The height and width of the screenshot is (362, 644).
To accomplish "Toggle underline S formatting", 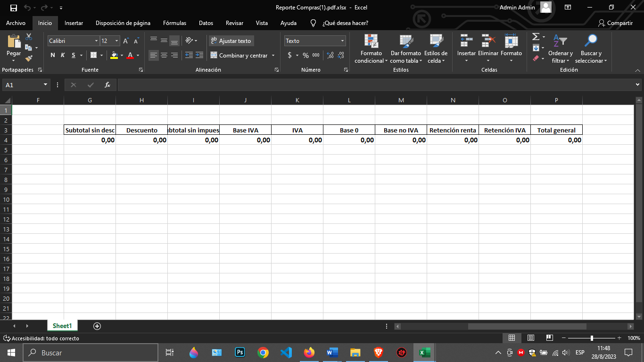I will coord(74,55).
